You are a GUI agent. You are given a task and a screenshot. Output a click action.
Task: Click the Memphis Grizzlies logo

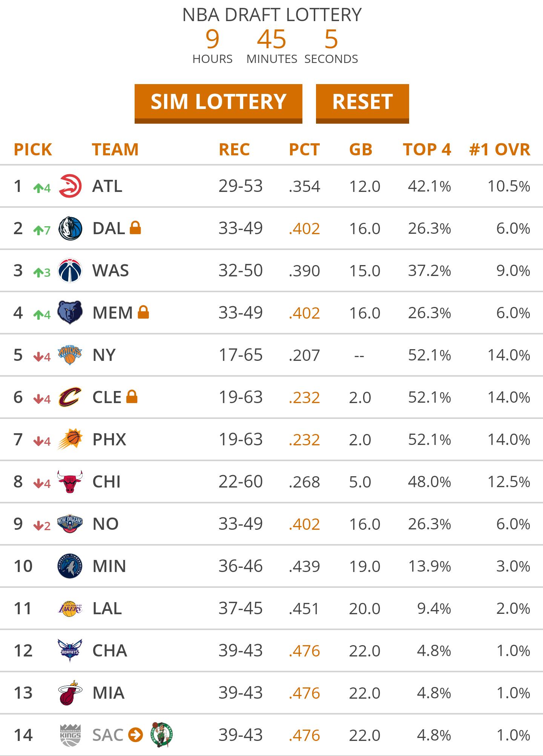tap(70, 313)
